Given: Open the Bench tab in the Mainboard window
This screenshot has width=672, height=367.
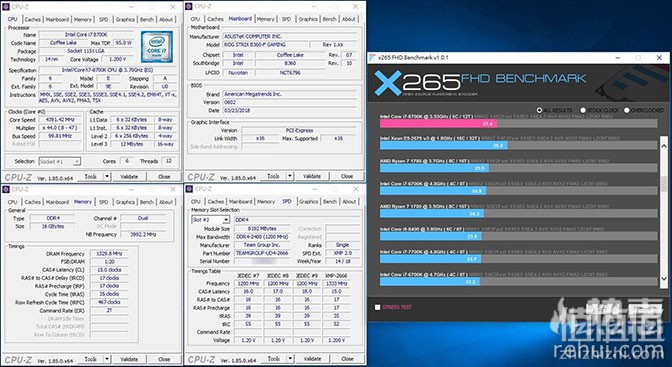Looking at the screenshot, I should [329, 19].
